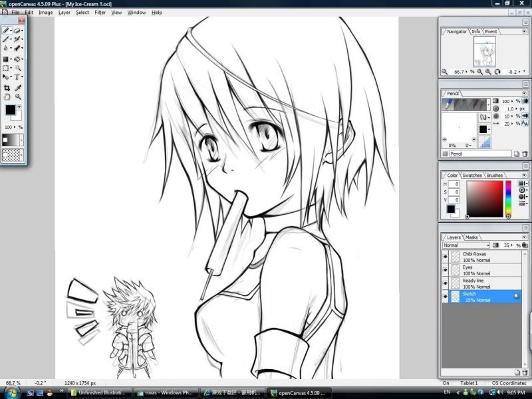Select the Rectangular selection tool
This screenshot has width=532, height=399.
click(x=6, y=68)
